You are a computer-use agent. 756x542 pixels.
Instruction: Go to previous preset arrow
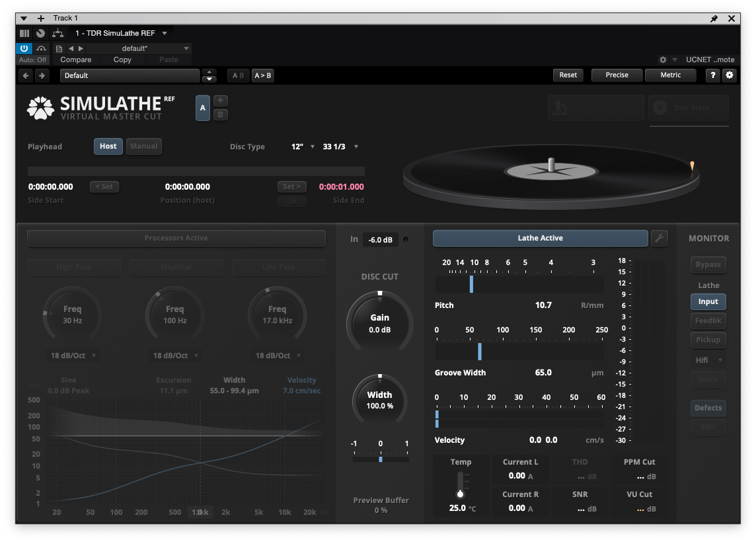click(71, 48)
